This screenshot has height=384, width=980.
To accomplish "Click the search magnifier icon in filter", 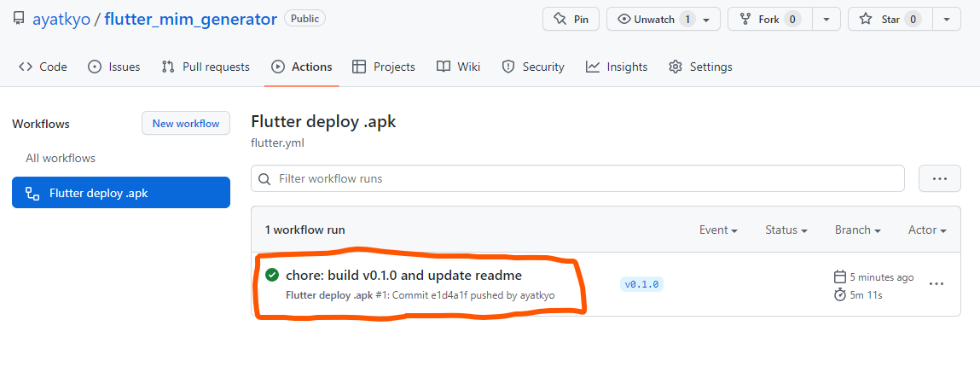I will [265, 179].
